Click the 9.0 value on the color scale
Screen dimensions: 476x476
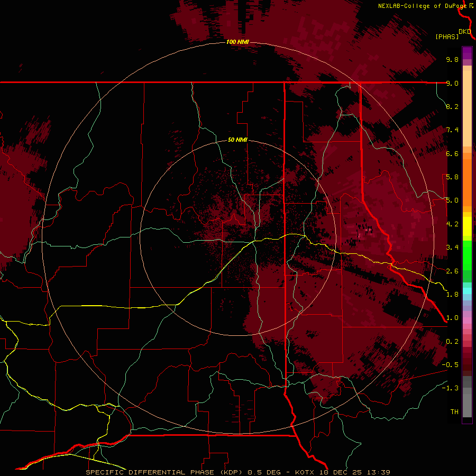click(452, 83)
